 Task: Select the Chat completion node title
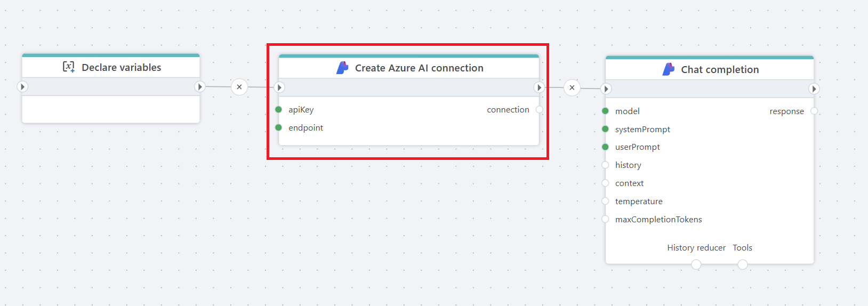click(720, 70)
